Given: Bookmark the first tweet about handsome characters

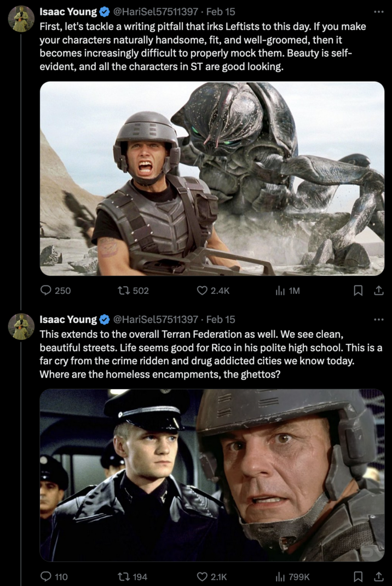Looking at the screenshot, I should click(x=358, y=291).
